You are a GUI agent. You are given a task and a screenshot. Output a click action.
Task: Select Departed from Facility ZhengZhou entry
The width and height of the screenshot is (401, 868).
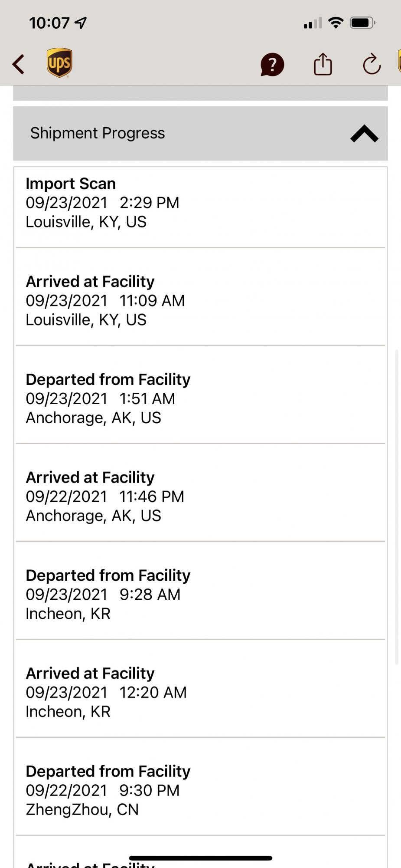(x=200, y=790)
